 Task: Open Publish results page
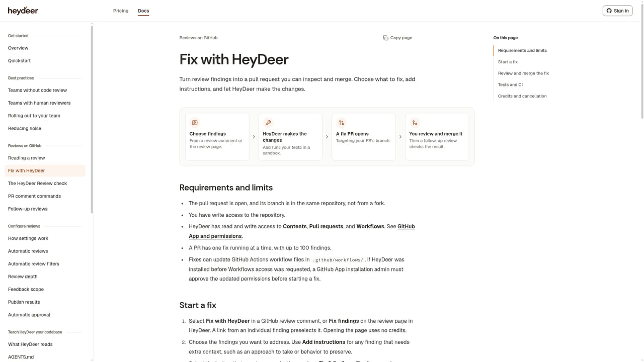pos(45,302)
